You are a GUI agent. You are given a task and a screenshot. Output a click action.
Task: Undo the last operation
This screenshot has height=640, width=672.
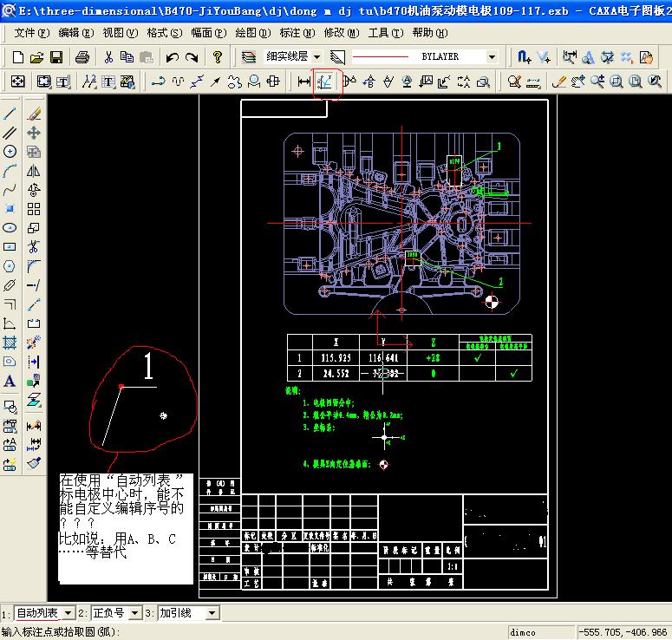173,57
